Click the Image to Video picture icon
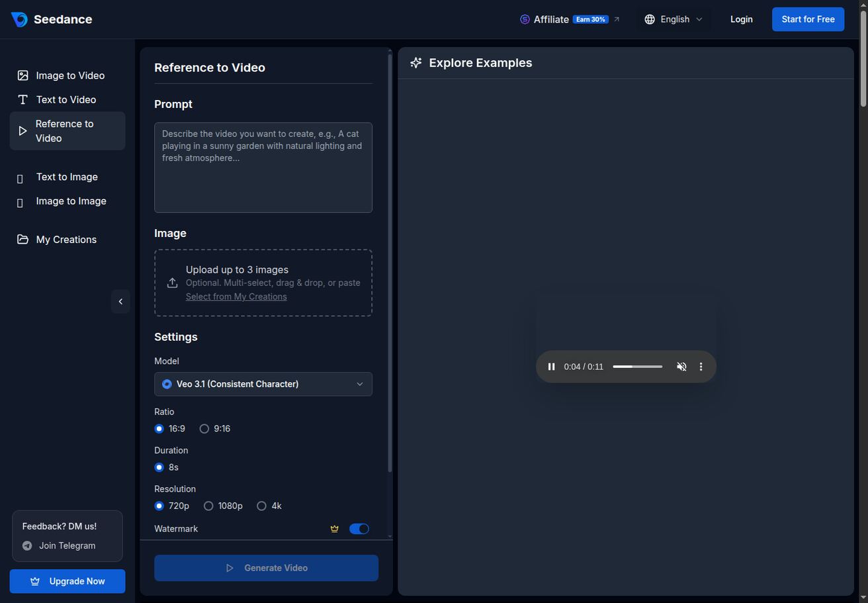This screenshot has height=603, width=868. pos(22,75)
